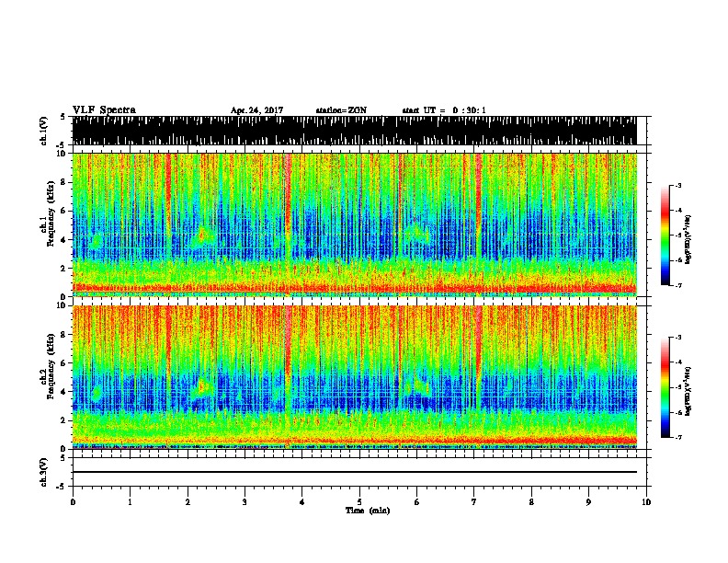Select the "start UT = 0 :30: 1" text
The image size is (728, 563).
click(x=443, y=110)
